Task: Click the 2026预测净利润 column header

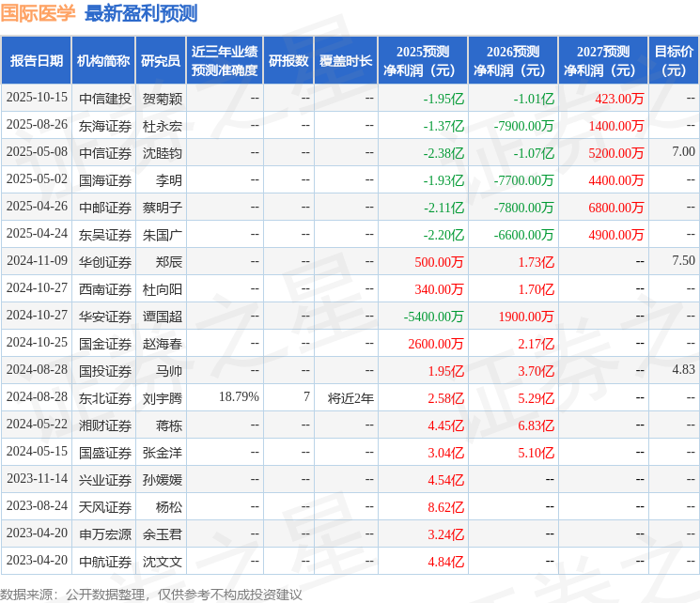Action: (513, 61)
